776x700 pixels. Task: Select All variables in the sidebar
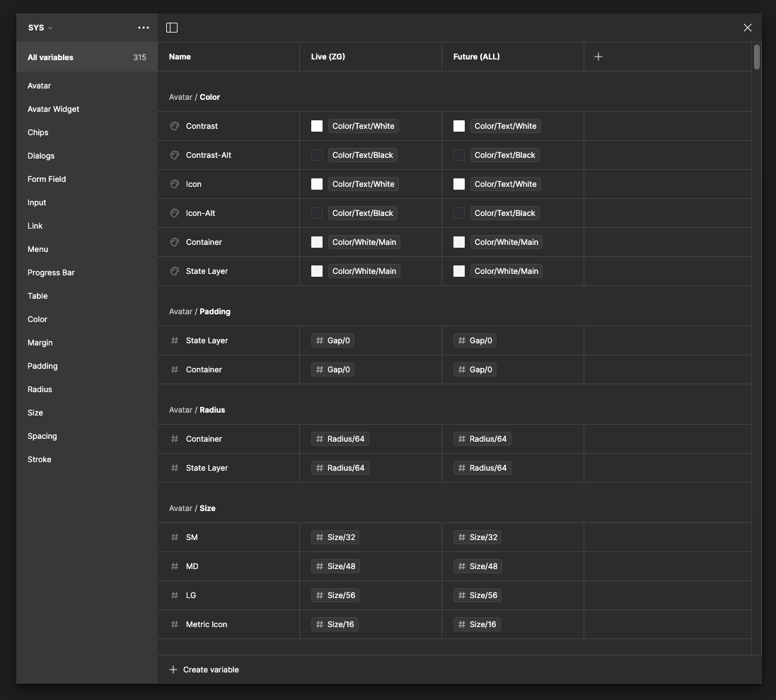pyautogui.click(x=50, y=57)
